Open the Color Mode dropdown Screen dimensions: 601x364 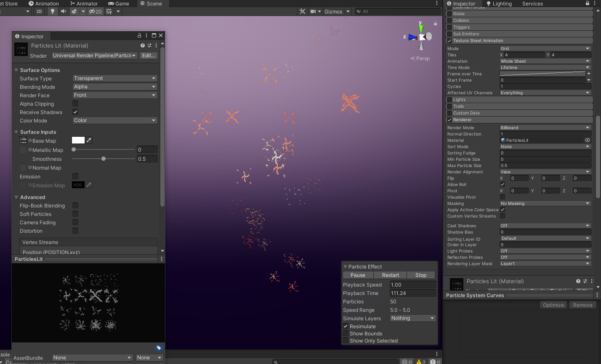point(115,120)
